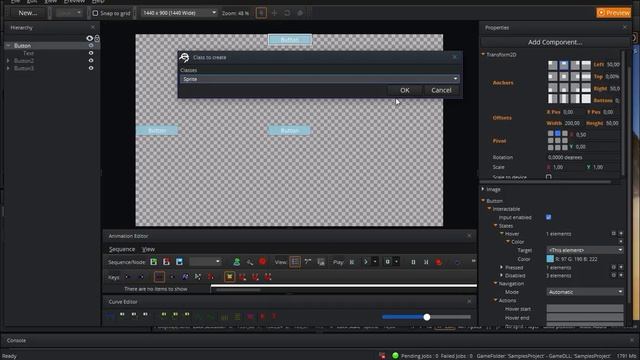The image size is (640, 360).
Task: Click blue save sequence icon
Action: point(179,262)
